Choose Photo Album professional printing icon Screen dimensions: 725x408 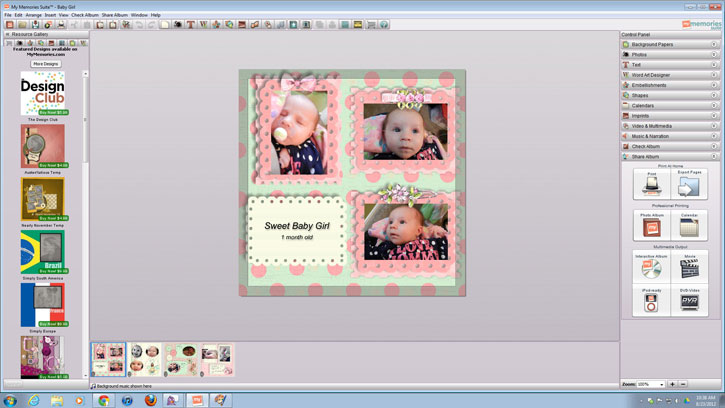[651, 226]
